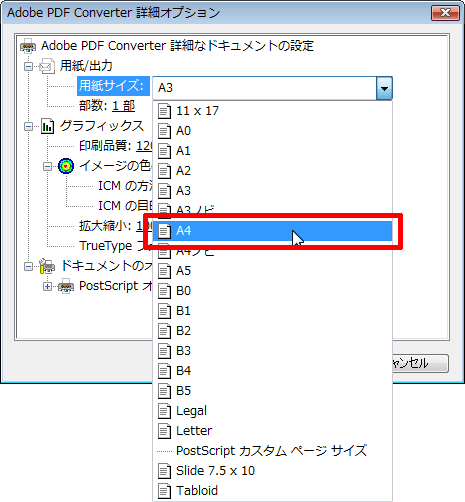
Task: Click the page icon beside Tabloid
Action: click(x=164, y=491)
